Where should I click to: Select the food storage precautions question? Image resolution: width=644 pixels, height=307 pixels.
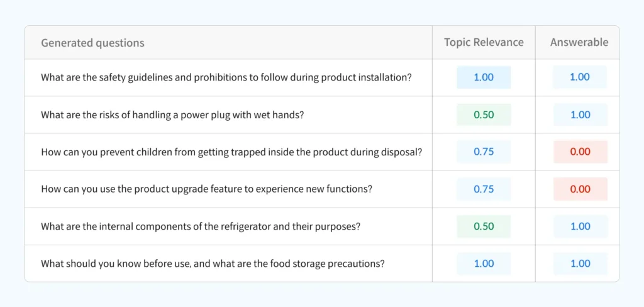[x=213, y=264]
